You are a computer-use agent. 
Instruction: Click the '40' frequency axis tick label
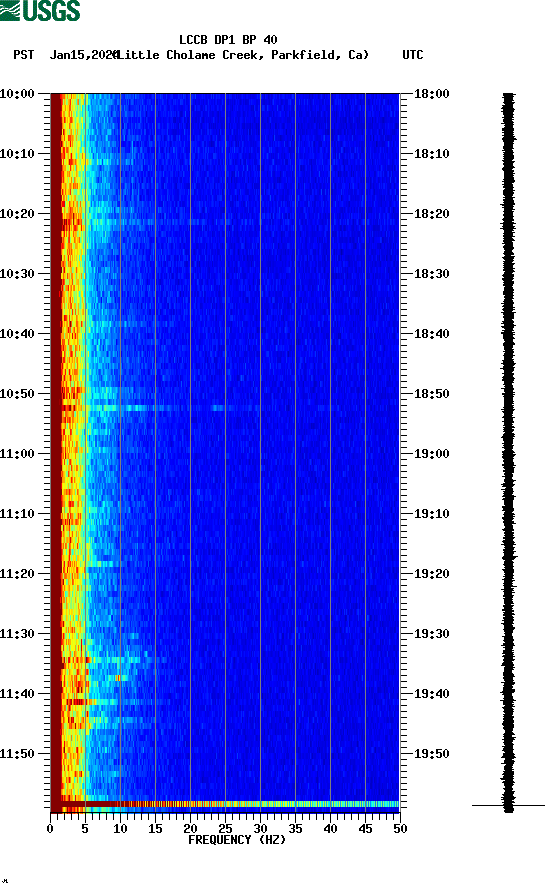(330, 829)
